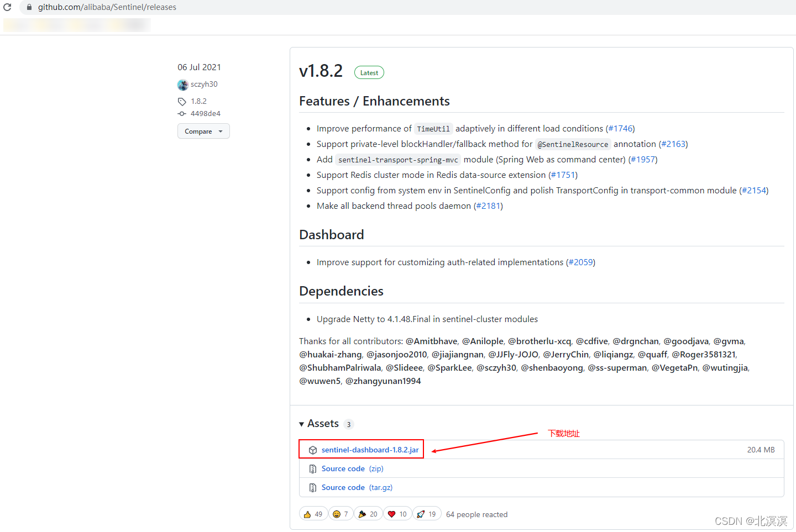
Task: Open @quaff contributor profile
Action: coord(653,355)
